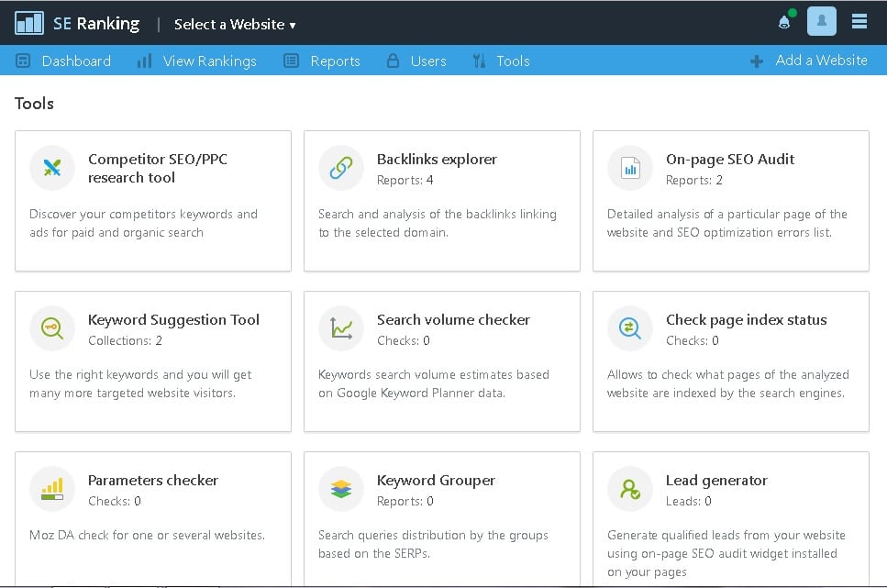This screenshot has width=887, height=588.
Task: Click the Competitor SEO/PPC swords icon
Action: point(52,168)
